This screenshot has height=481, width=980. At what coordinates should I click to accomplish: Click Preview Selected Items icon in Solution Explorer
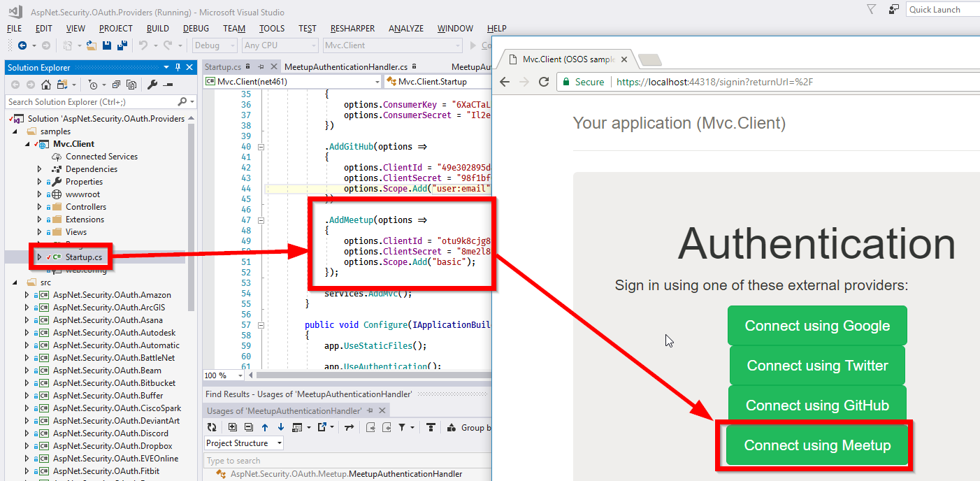[168, 85]
